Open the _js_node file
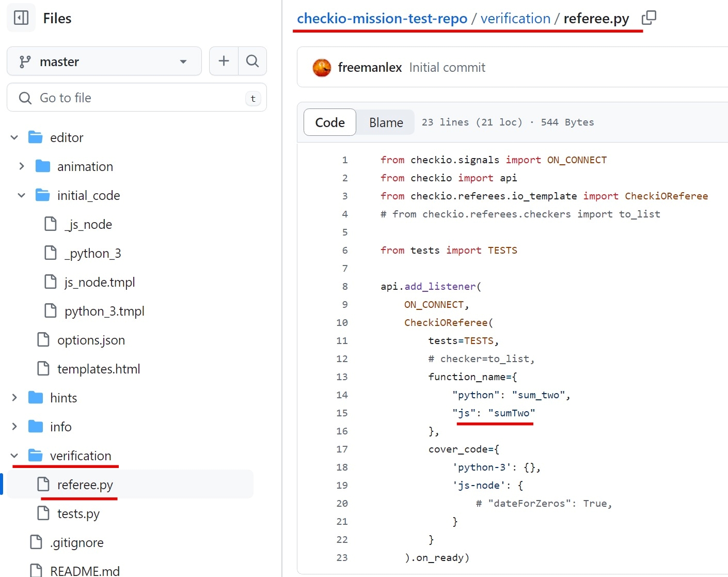 [x=88, y=224]
